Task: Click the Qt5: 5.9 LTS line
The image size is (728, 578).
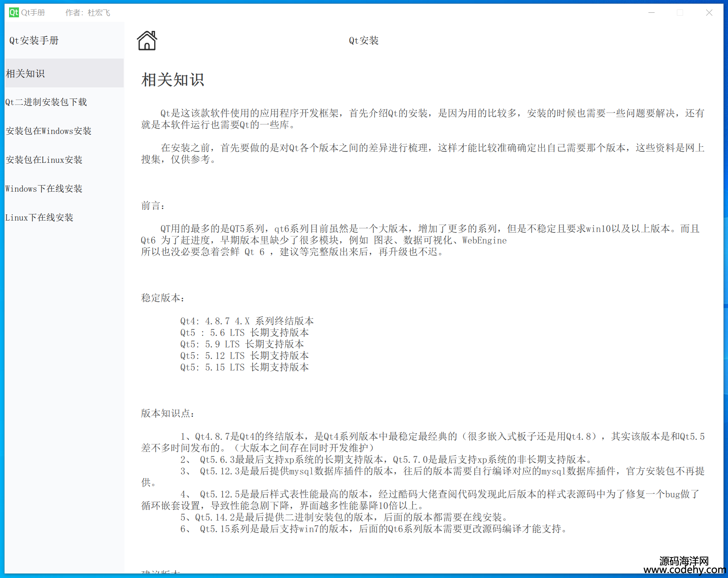Action: (x=242, y=344)
